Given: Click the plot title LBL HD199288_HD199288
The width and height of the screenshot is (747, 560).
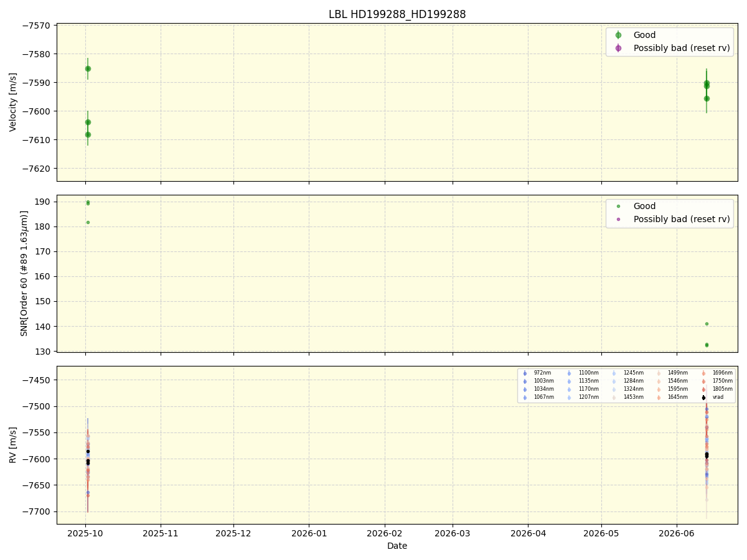Looking at the screenshot, I should pyautogui.click(x=397, y=14).
